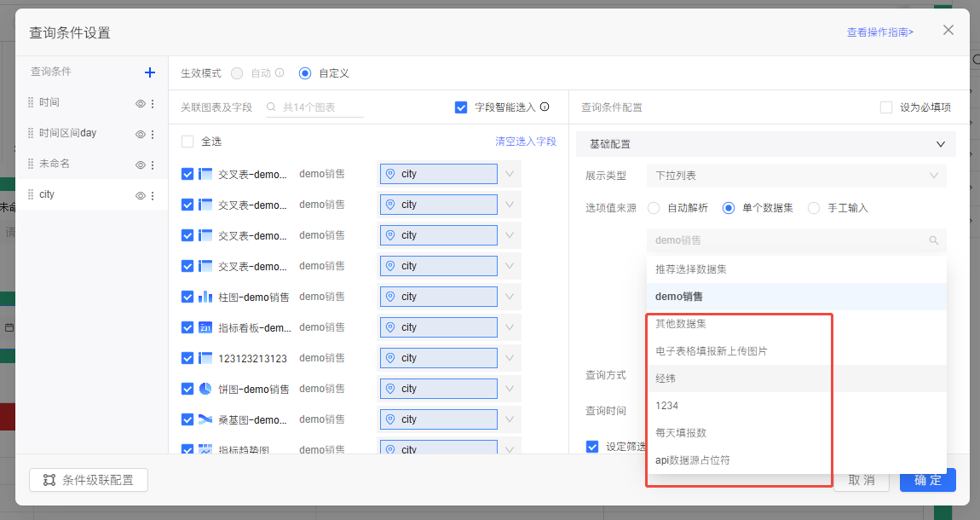Toggle visibility eye icon for 时间 condition

[141, 103]
